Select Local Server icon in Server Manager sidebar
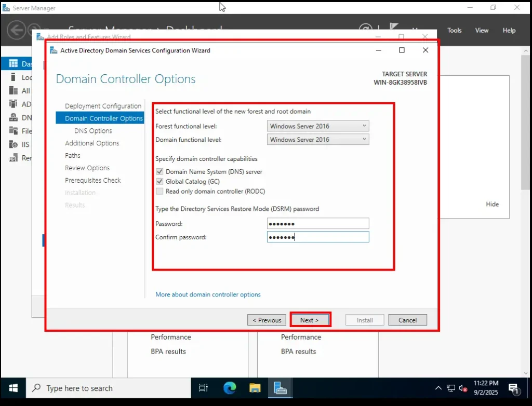Screen dimensions: 532x406 (13, 77)
